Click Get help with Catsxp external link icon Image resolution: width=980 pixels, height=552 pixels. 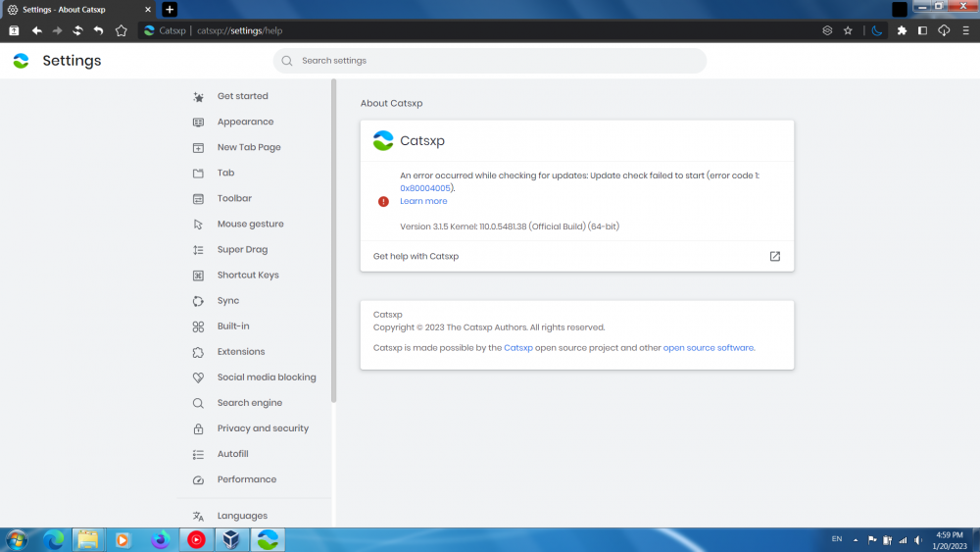(x=774, y=256)
